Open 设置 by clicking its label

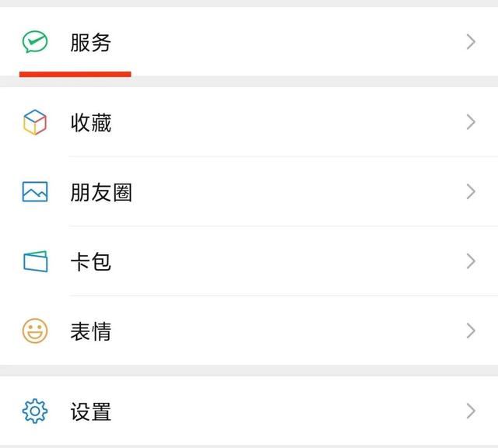point(90,411)
